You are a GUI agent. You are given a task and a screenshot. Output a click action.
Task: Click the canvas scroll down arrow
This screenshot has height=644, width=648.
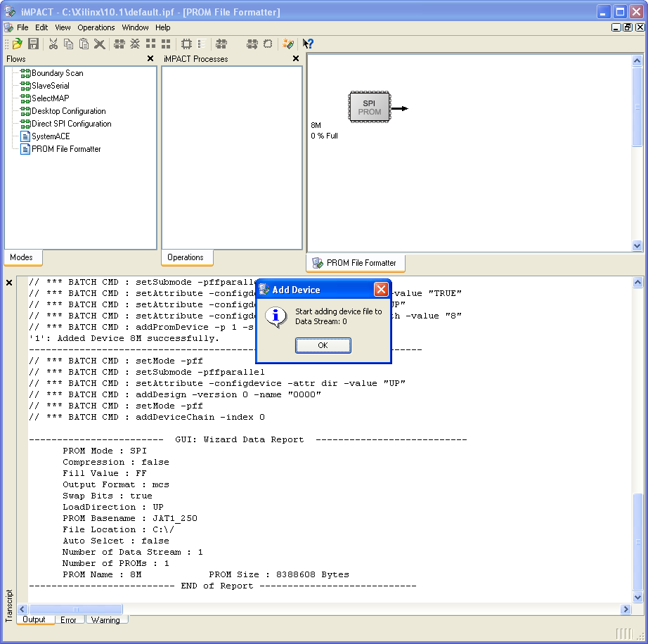637,245
